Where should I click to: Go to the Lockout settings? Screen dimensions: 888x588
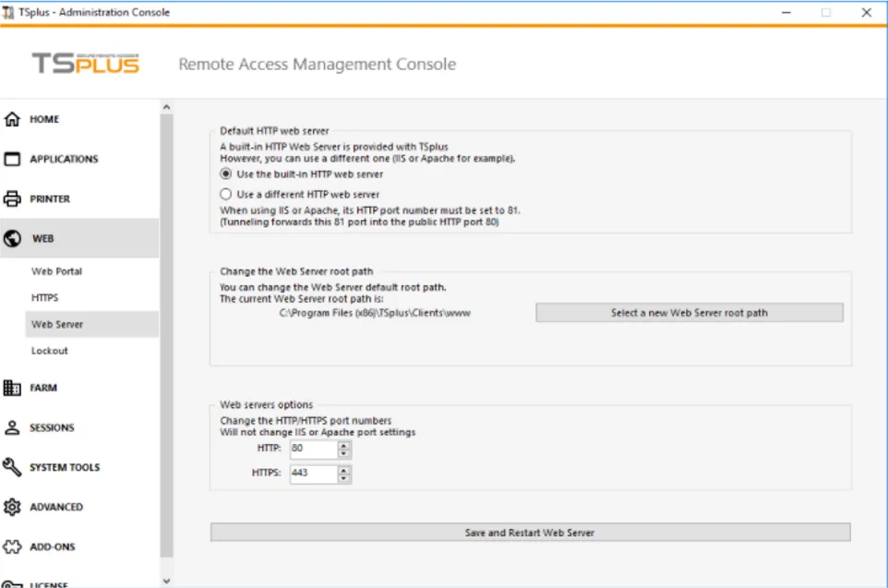point(50,351)
